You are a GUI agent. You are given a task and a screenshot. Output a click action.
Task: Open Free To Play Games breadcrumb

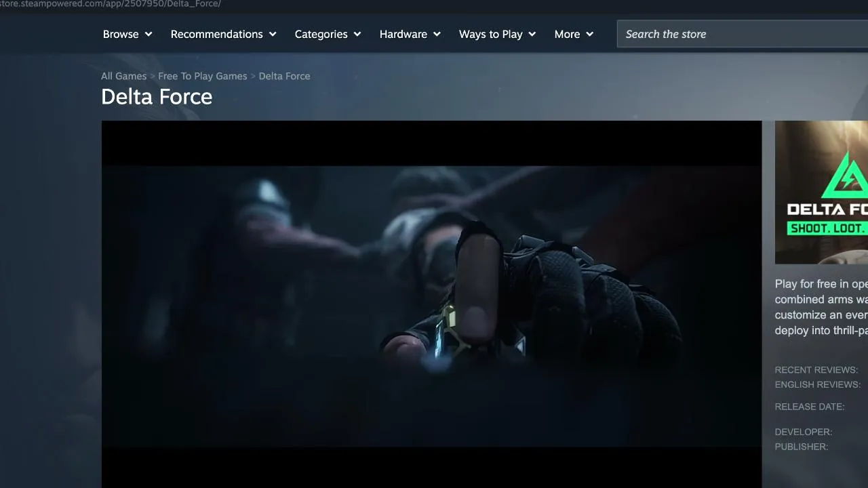[x=203, y=76]
